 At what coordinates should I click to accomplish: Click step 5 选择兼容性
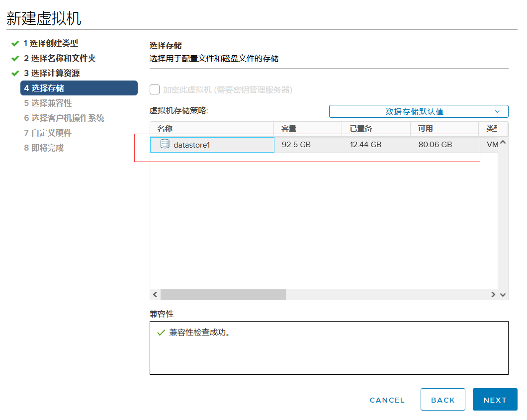48,103
